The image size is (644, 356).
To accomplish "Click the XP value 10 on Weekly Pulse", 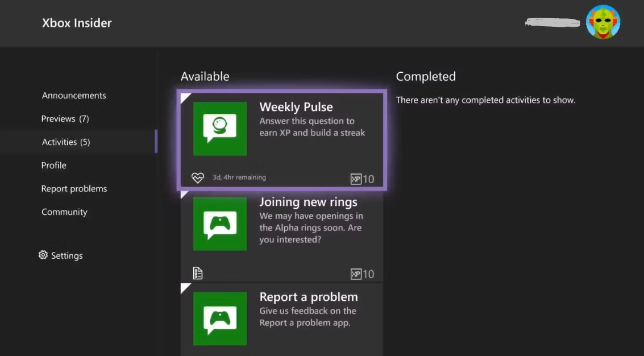I will coord(368,179).
